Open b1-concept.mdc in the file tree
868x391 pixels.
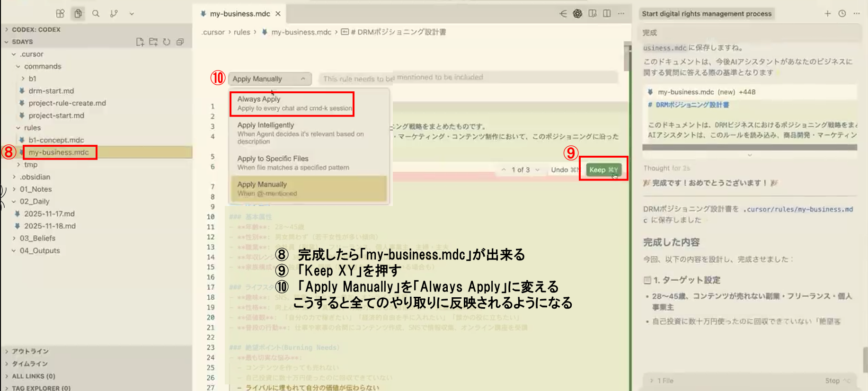pos(56,140)
